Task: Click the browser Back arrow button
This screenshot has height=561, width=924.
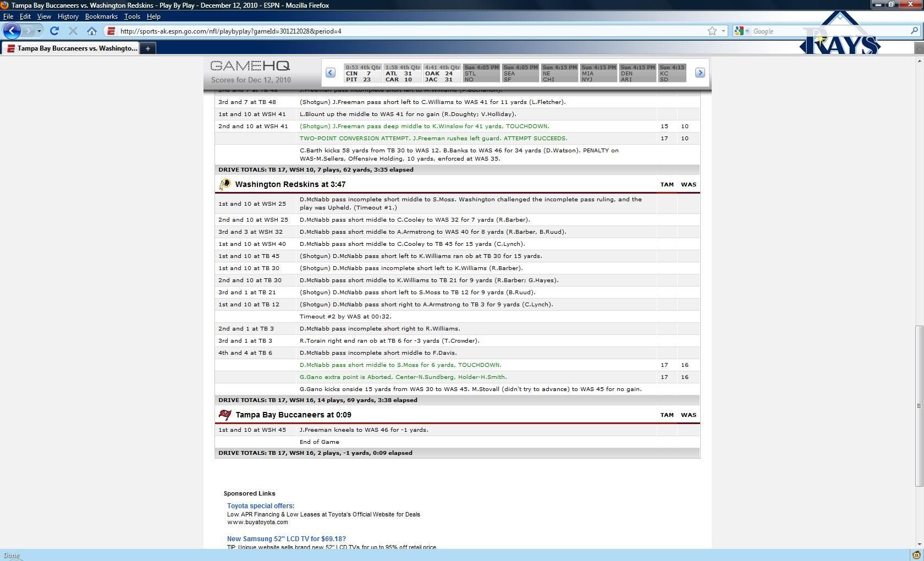Action: (12, 31)
